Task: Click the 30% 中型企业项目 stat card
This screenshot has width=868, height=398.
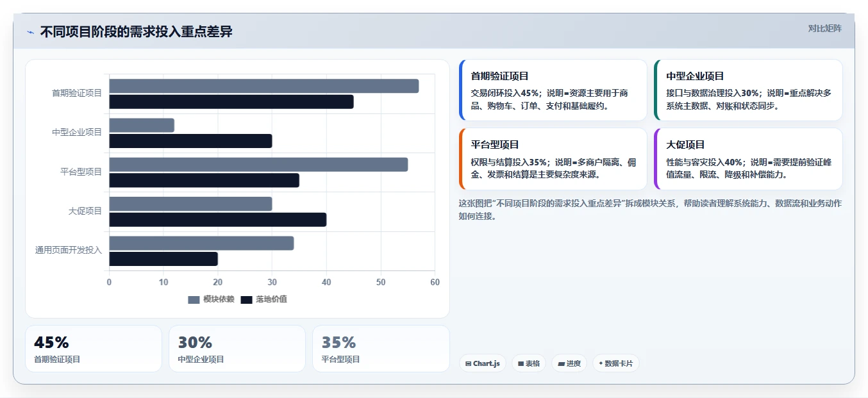Action: pos(237,349)
